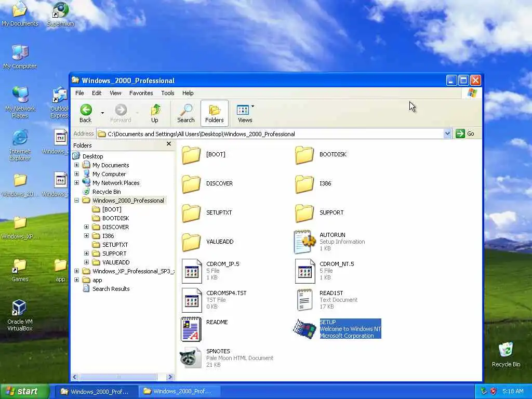Viewport: 532px width, 399px height.
Task: Open the Tools menu
Action: coord(168,93)
